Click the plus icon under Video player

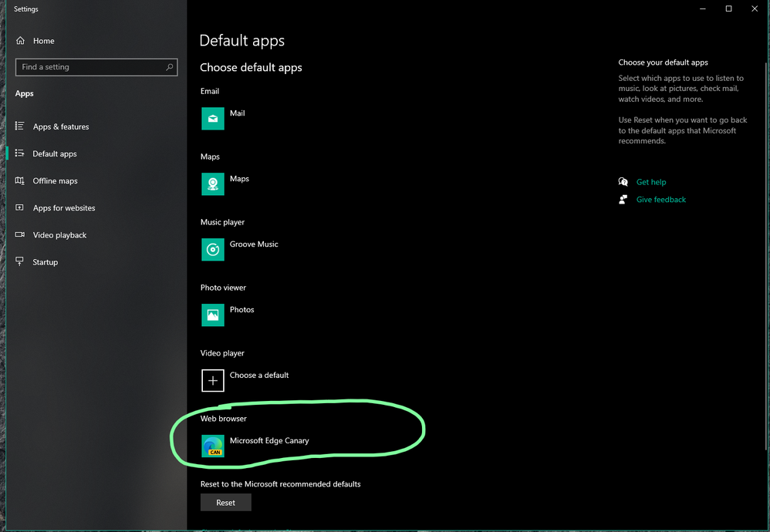(213, 380)
